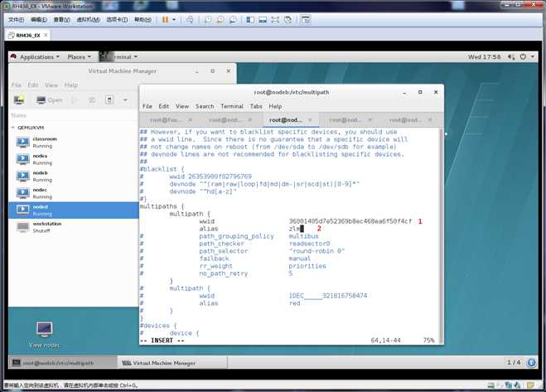Open the terminal Terminal menu
546x392 pixels.
pyautogui.click(x=232, y=106)
